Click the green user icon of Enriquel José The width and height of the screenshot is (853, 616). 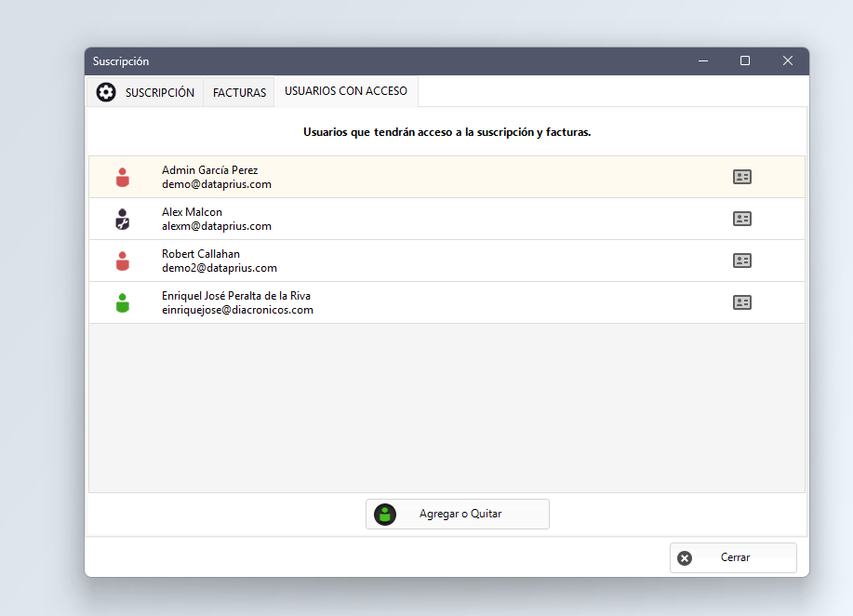tap(123, 303)
